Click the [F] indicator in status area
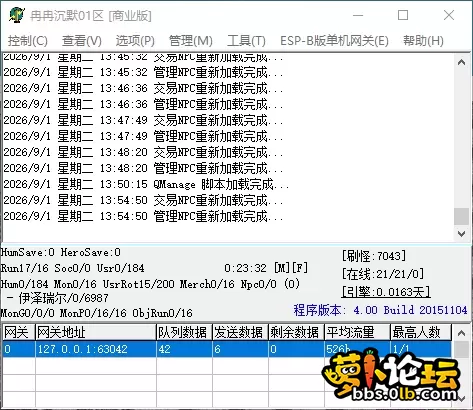This screenshot has width=473, height=410. tap(299, 268)
